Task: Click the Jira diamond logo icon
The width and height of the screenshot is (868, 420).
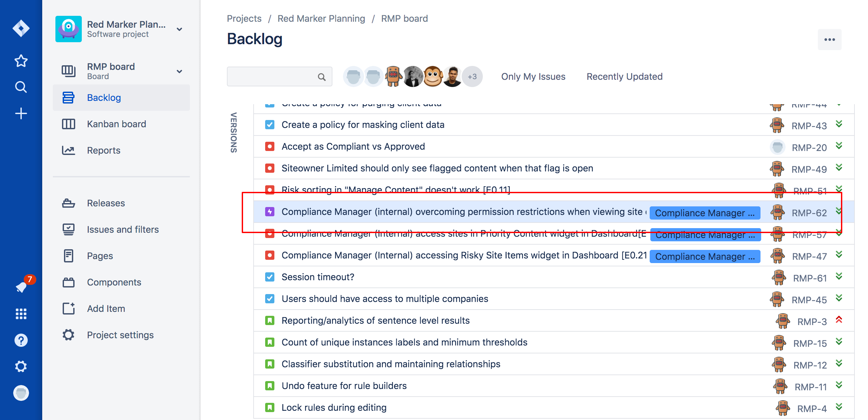Action: point(21,28)
